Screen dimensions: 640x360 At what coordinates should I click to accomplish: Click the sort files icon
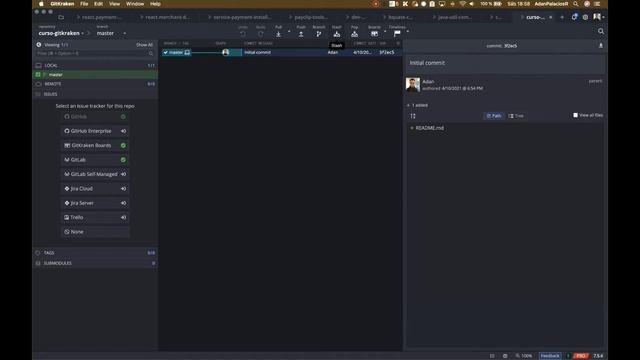(x=413, y=116)
